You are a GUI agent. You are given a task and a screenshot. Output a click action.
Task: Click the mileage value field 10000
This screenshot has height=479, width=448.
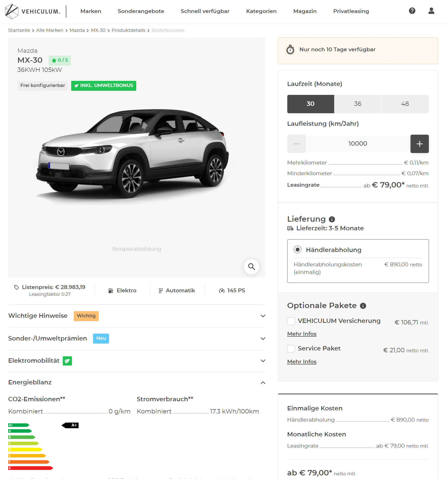coord(358,144)
